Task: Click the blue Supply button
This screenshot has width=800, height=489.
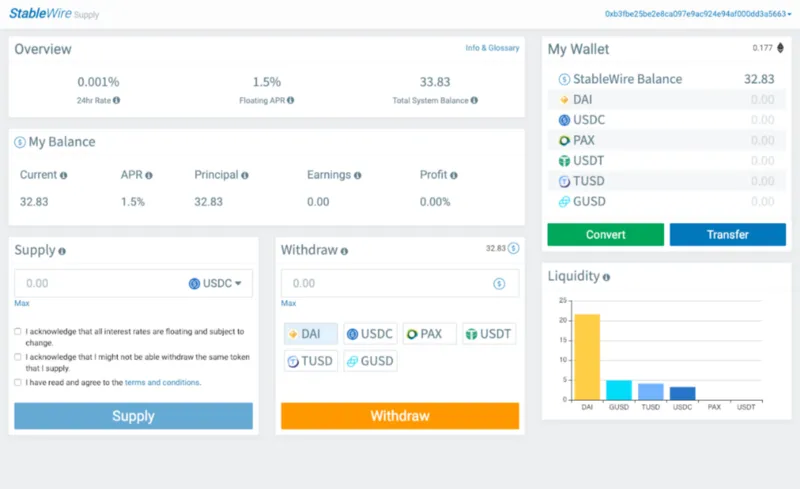Action: [133, 416]
